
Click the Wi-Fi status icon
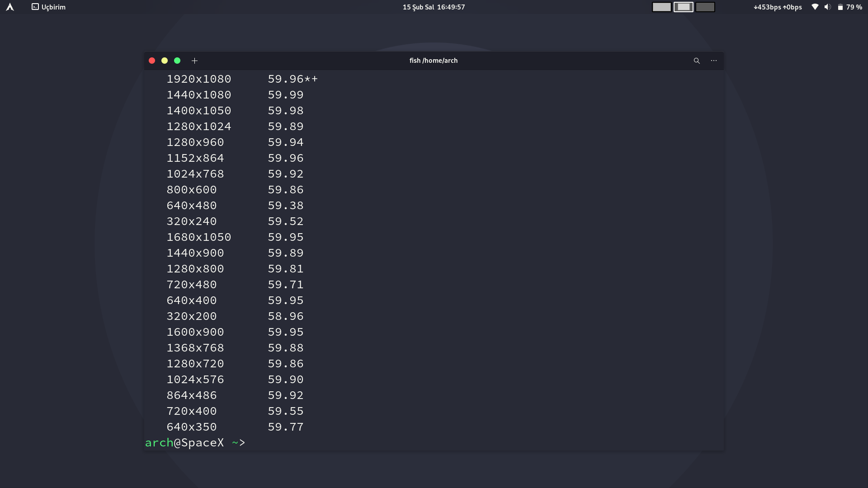tap(815, 7)
